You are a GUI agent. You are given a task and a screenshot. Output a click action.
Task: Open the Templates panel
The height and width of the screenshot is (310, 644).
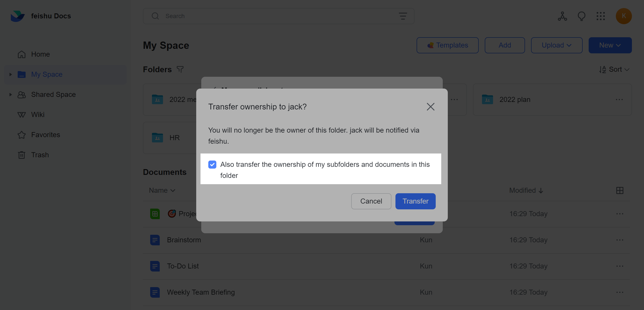click(447, 45)
